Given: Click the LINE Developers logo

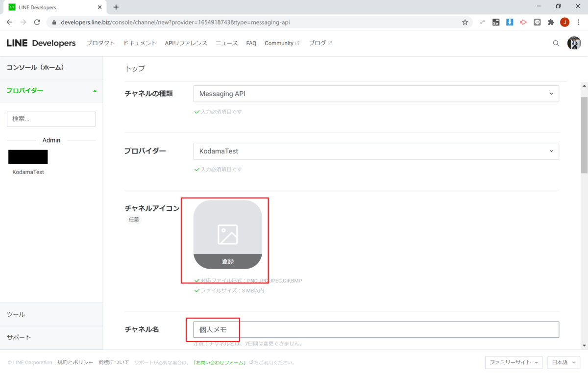Looking at the screenshot, I should pos(41,43).
